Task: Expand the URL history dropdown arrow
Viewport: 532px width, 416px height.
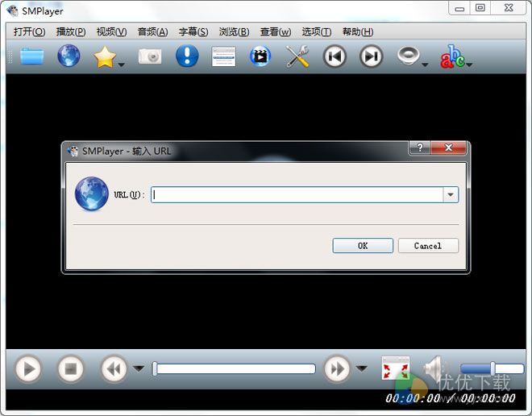Action: [451, 195]
